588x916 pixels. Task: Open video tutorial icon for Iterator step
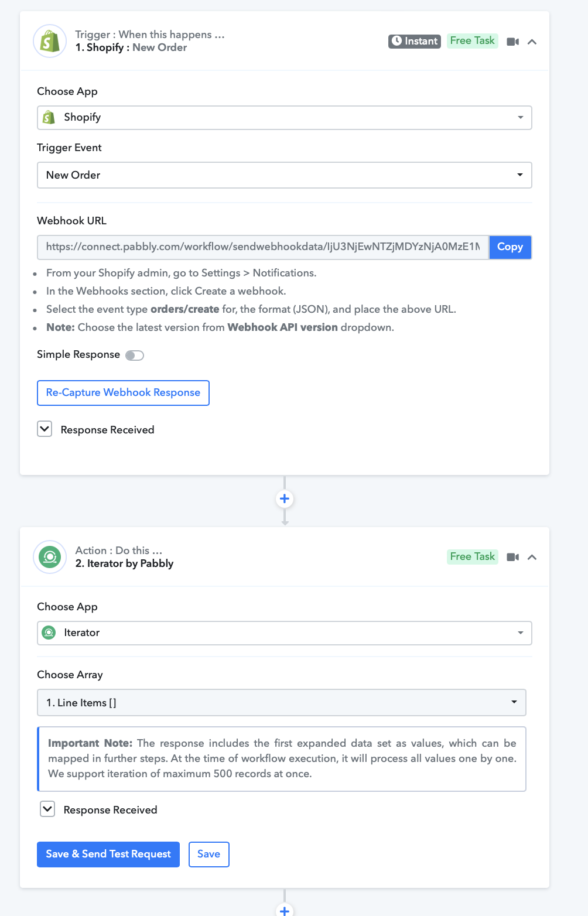tap(513, 557)
